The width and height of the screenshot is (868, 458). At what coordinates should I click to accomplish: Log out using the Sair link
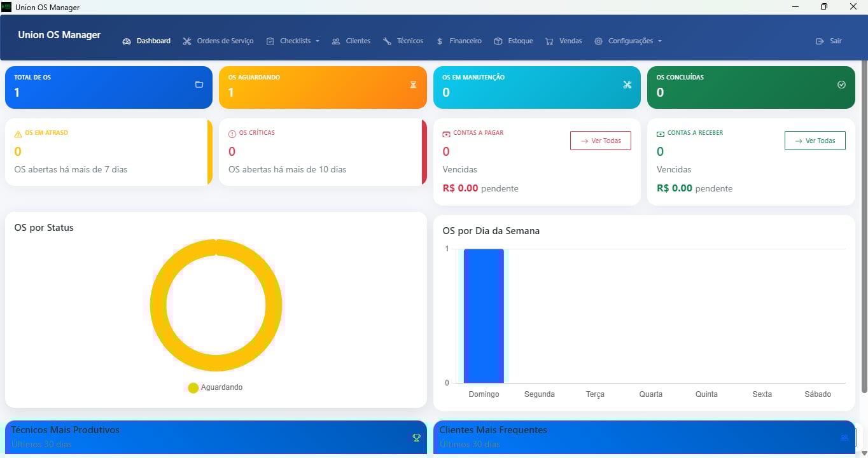click(829, 41)
